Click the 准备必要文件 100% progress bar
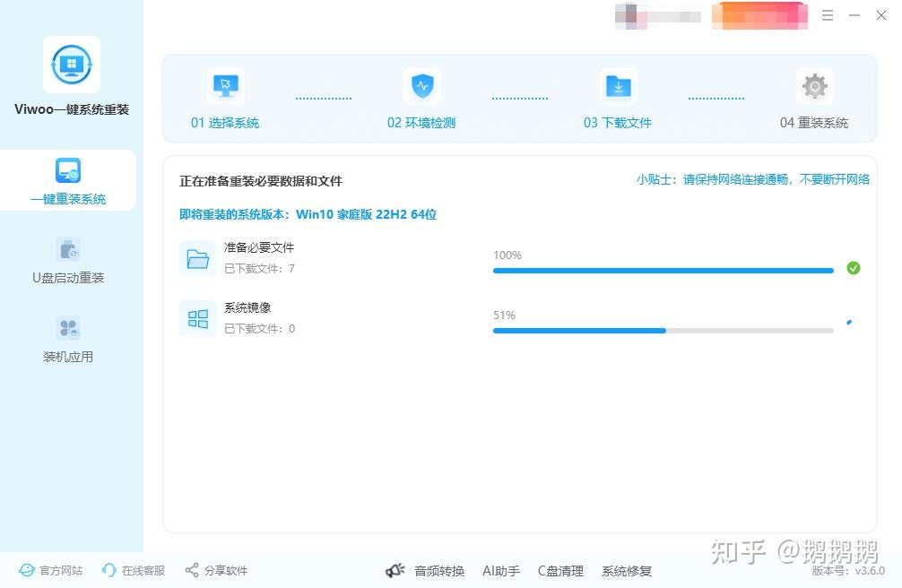 click(663, 271)
